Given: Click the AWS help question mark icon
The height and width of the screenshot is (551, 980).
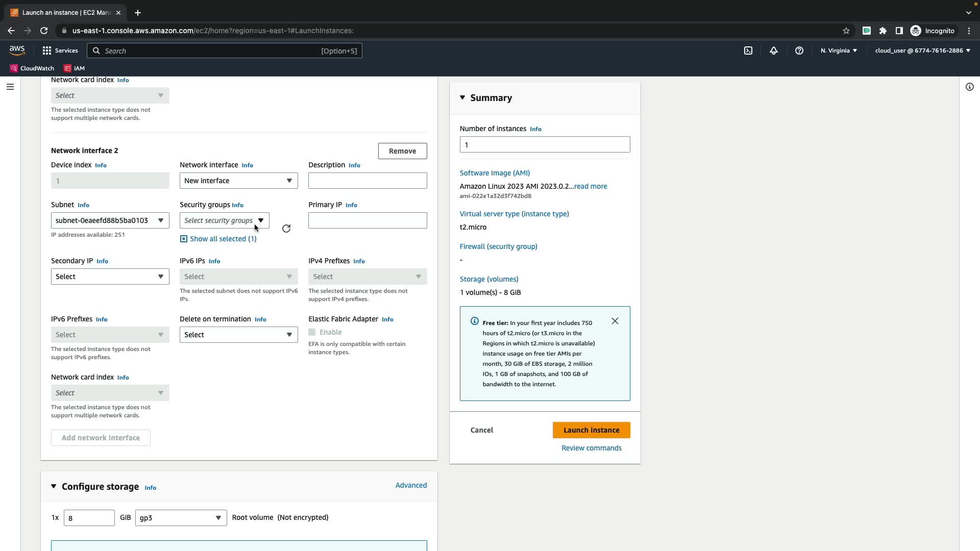Looking at the screenshot, I should click(799, 51).
